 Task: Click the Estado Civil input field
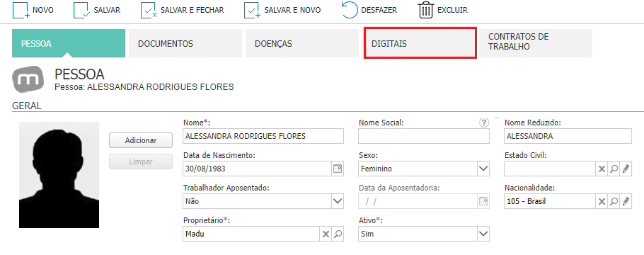coord(550,169)
